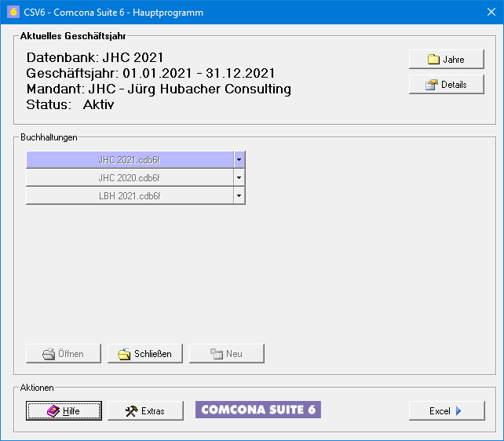Click the Neu button
The image size is (504, 441).
pyautogui.click(x=227, y=353)
